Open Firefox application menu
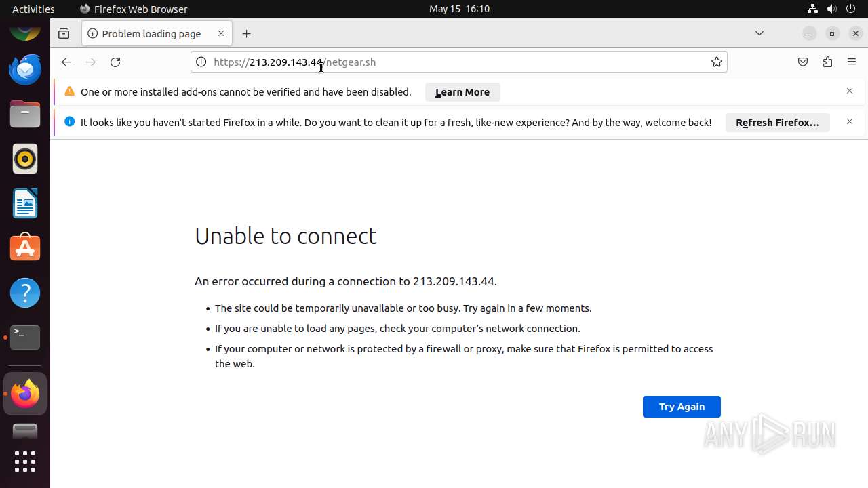Image resolution: width=868 pixels, height=488 pixels. pyautogui.click(x=852, y=62)
